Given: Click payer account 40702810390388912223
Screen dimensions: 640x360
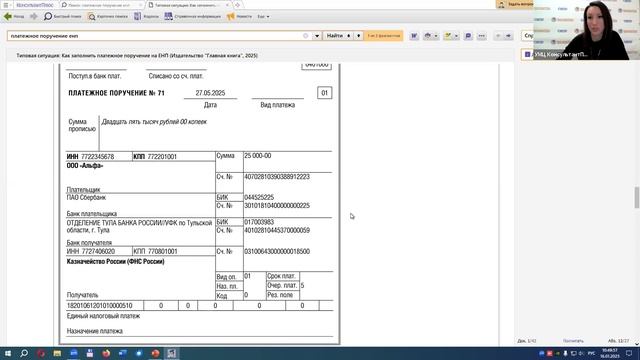Looking at the screenshot, I should point(277,177).
